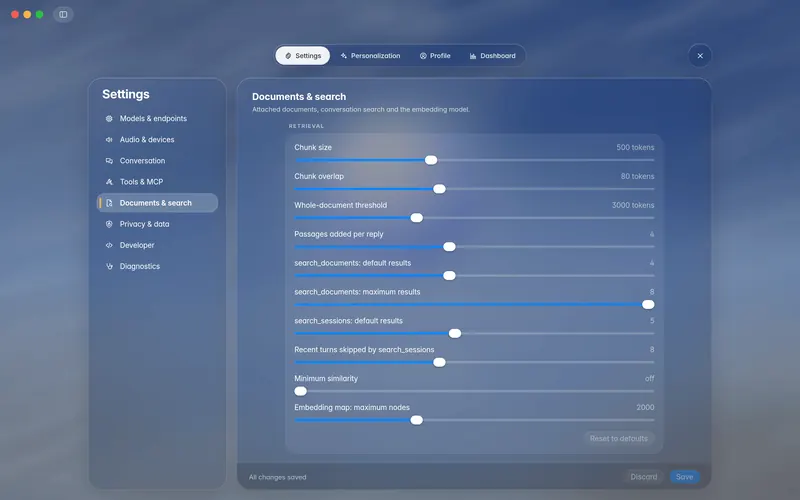Click the Dashboard chart icon
The height and width of the screenshot is (500, 800).
pyautogui.click(x=473, y=56)
